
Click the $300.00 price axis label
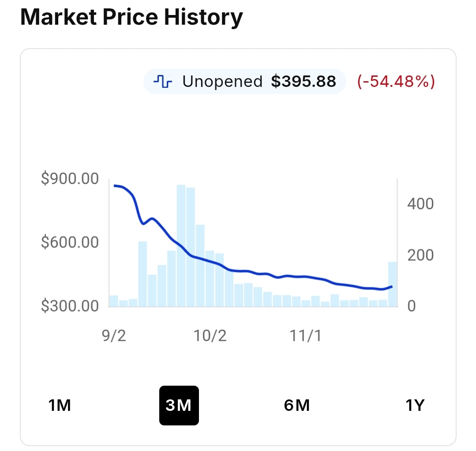(70, 306)
